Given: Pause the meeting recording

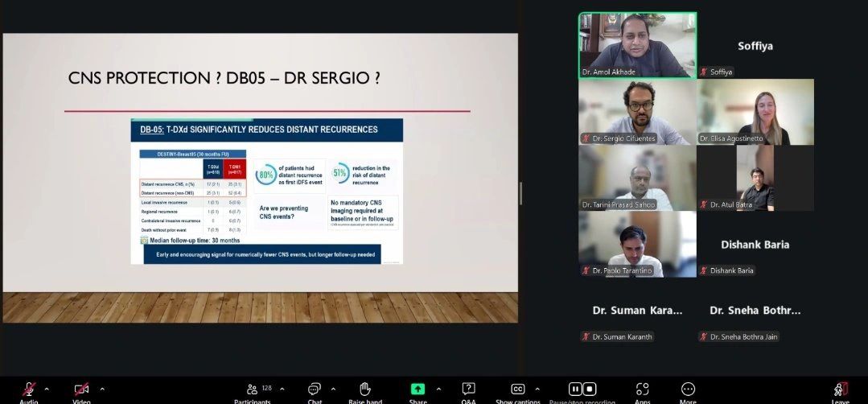Looking at the screenshot, I should tap(576, 389).
